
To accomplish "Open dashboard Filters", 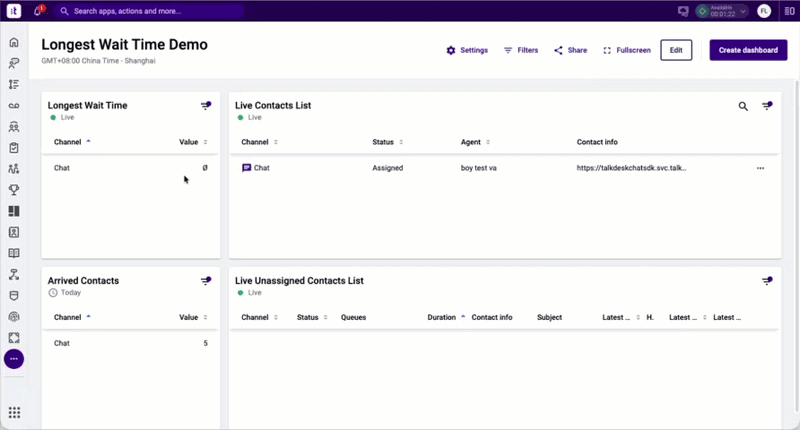I will pyautogui.click(x=521, y=50).
